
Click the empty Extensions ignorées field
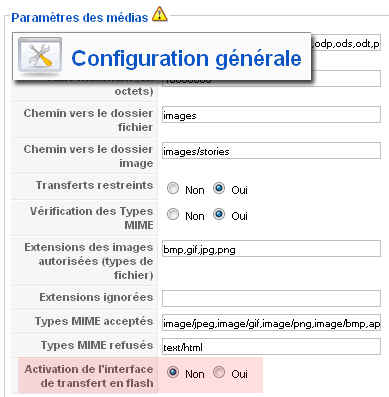pyautogui.click(x=271, y=298)
